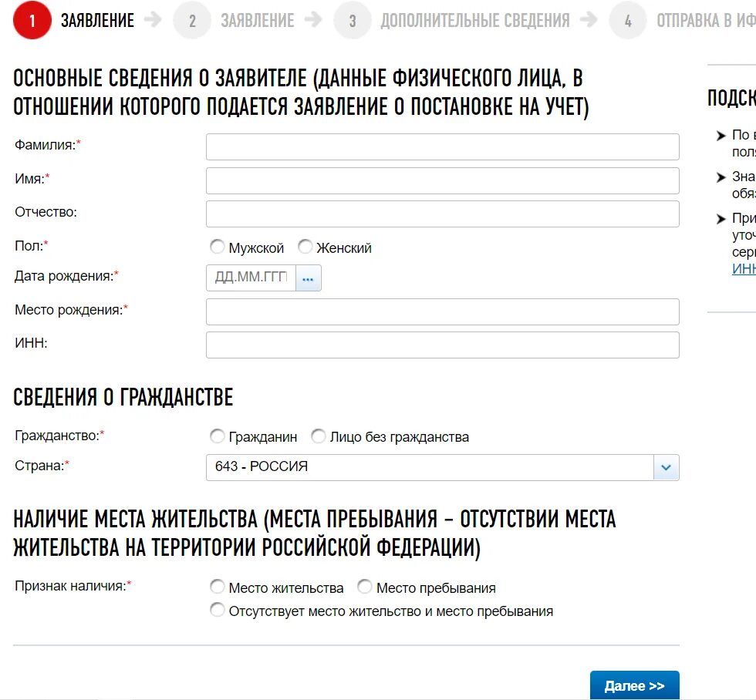Click the step 4 circle indicator
756x700 pixels.
coord(628,21)
